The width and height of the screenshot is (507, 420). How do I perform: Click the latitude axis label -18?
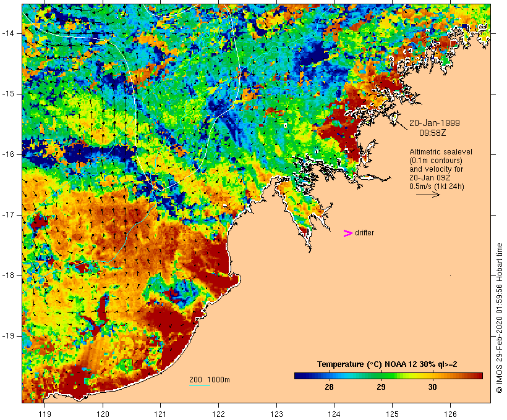tap(7, 275)
